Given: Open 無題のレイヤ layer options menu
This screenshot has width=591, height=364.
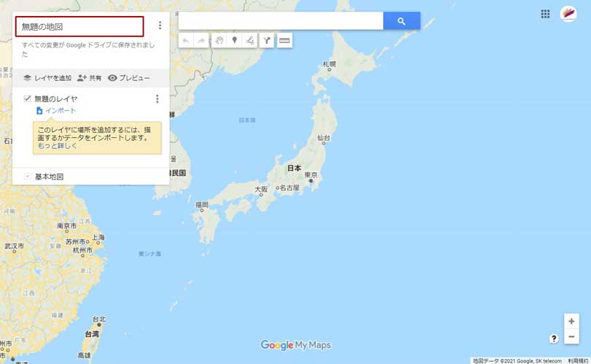Looking at the screenshot, I should 157,98.
